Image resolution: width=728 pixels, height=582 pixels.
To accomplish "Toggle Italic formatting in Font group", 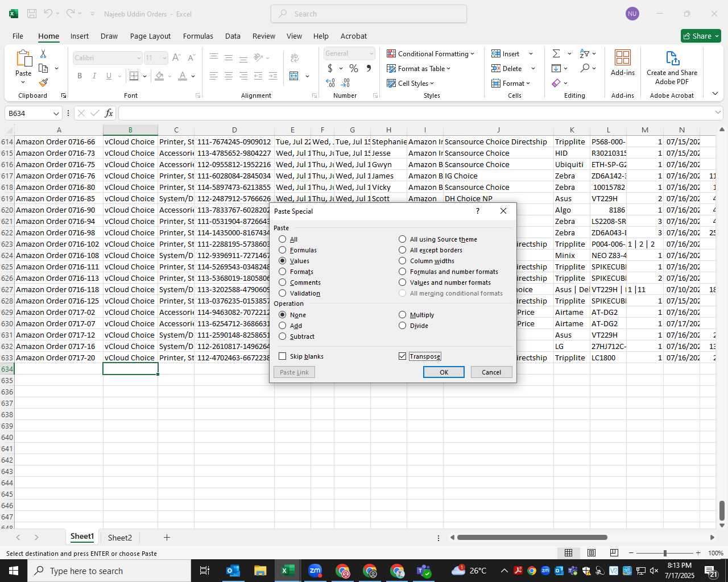I will click(94, 76).
